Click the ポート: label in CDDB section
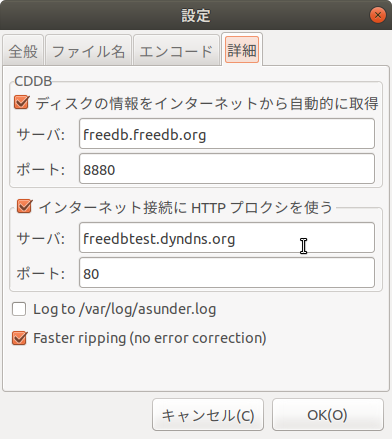This screenshot has width=392, height=439. [x=41, y=170]
